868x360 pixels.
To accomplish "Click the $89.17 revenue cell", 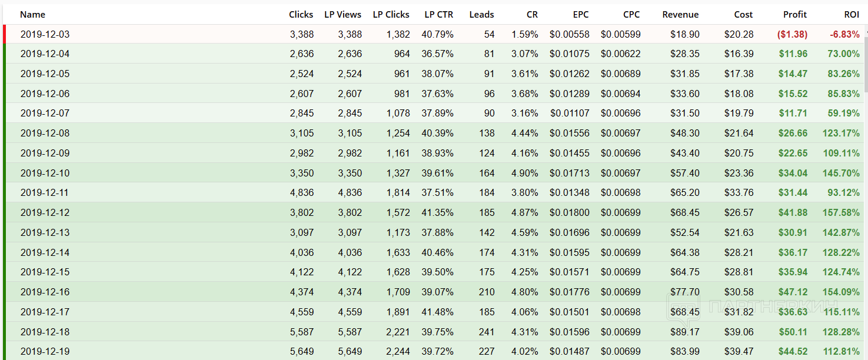I will pos(685,332).
